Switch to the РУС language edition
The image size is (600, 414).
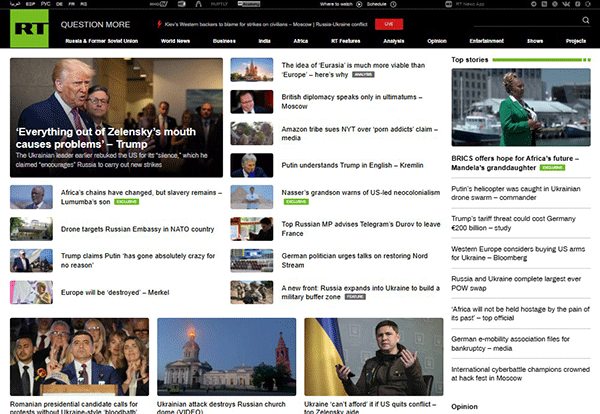click(x=46, y=4)
